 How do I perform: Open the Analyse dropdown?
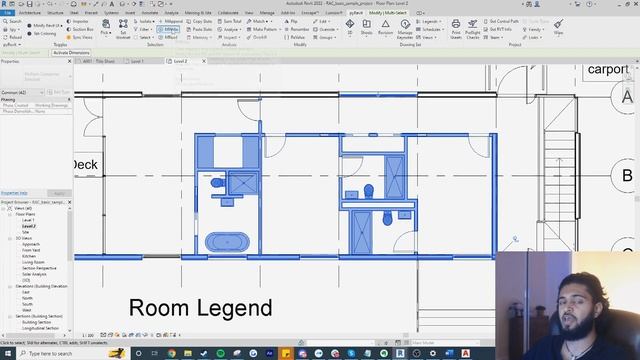click(x=229, y=29)
